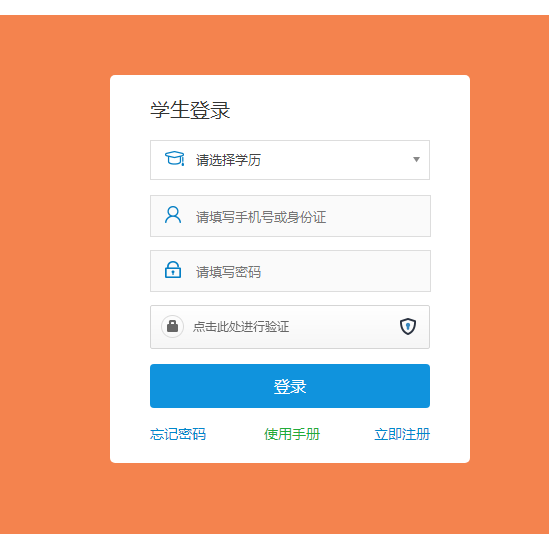The height and width of the screenshot is (534, 549).
Task: Click the white strip above orange background
Action: click(x=274, y=7)
